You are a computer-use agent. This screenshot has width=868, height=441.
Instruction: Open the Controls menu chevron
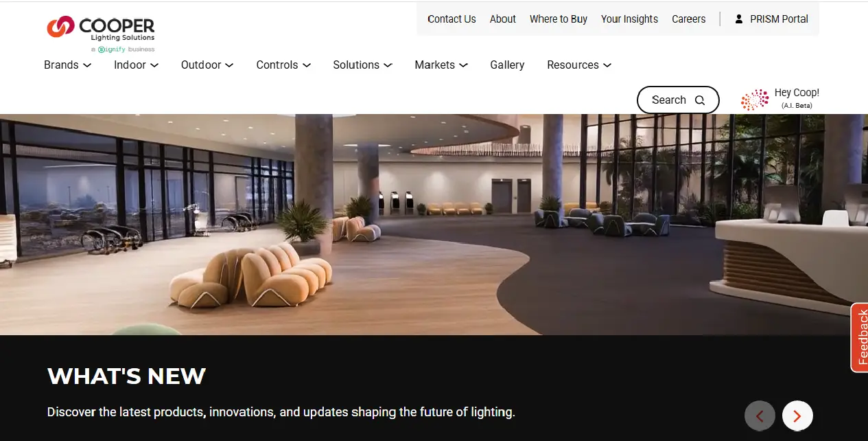pyautogui.click(x=307, y=65)
